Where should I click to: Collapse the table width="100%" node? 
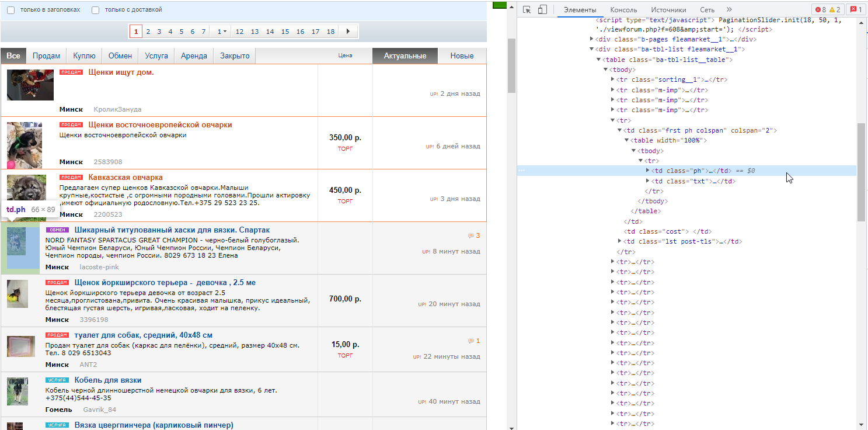point(626,140)
